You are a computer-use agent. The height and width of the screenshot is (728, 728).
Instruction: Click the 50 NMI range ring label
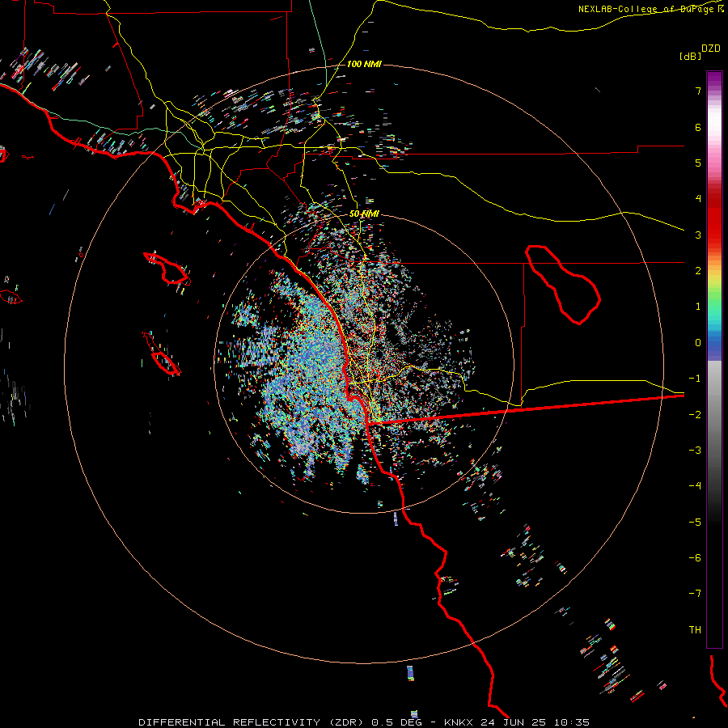(364, 214)
